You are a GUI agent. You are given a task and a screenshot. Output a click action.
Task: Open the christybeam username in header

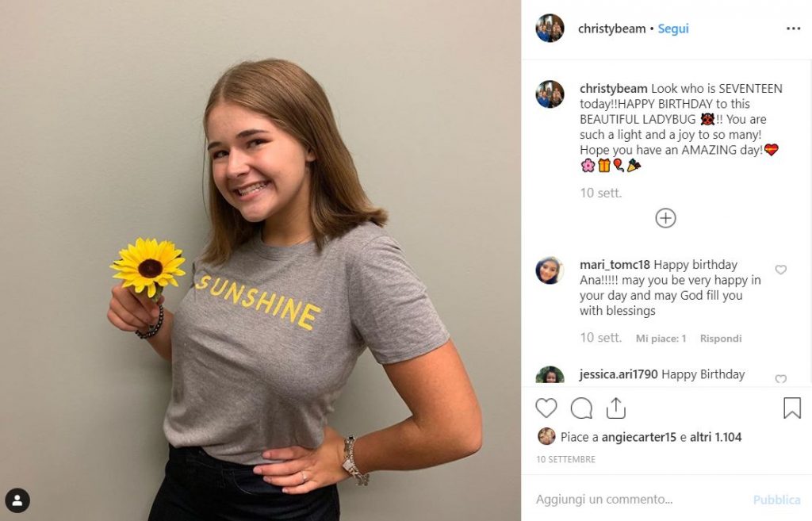pos(611,29)
